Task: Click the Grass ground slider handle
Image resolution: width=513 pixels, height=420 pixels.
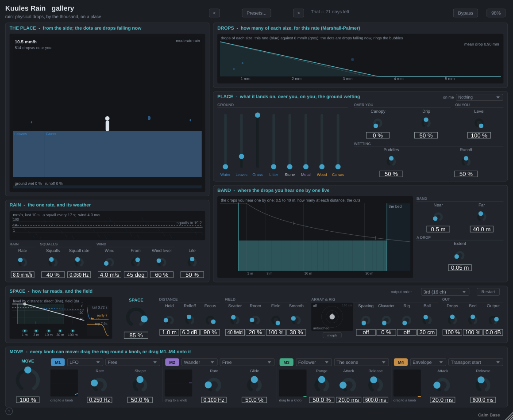Action: 258,115
